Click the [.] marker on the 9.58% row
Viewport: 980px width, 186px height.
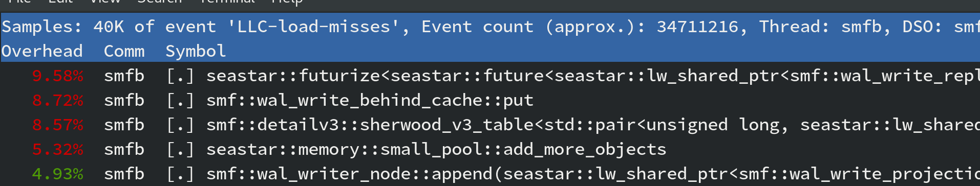coord(180,76)
